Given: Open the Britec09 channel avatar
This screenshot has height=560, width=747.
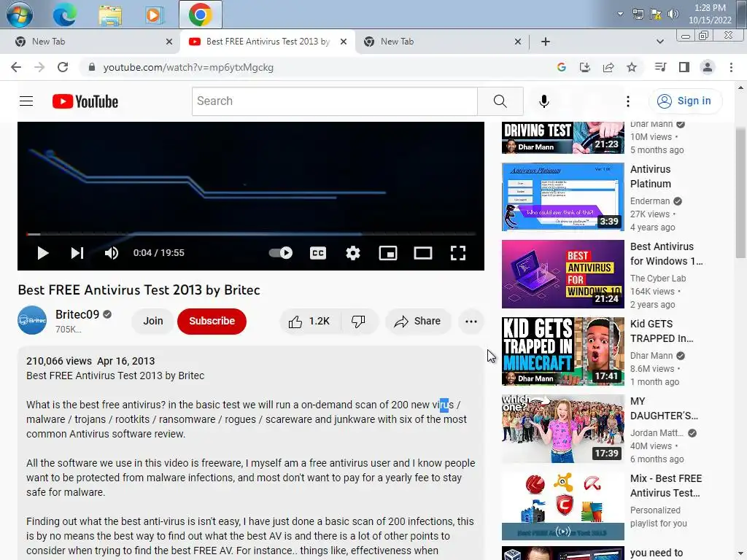Looking at the screenshot, I should click(32, 320).
